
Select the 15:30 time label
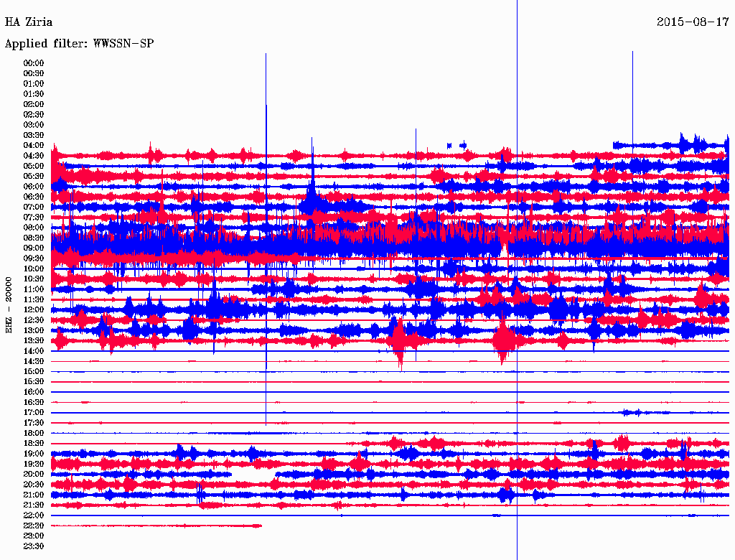34,382
